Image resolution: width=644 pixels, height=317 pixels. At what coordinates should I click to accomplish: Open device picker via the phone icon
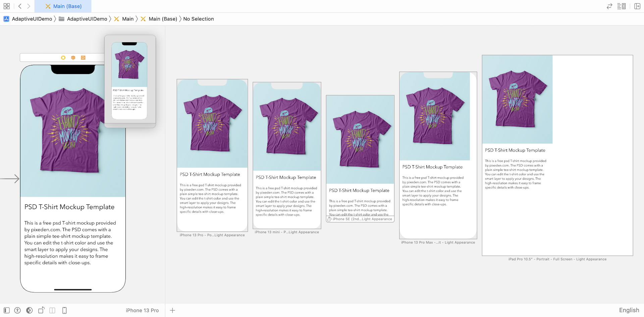tap(64, 310)
